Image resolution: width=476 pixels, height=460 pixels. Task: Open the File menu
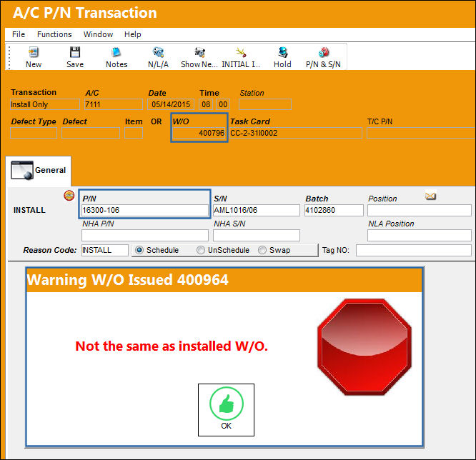click(19, 34)
